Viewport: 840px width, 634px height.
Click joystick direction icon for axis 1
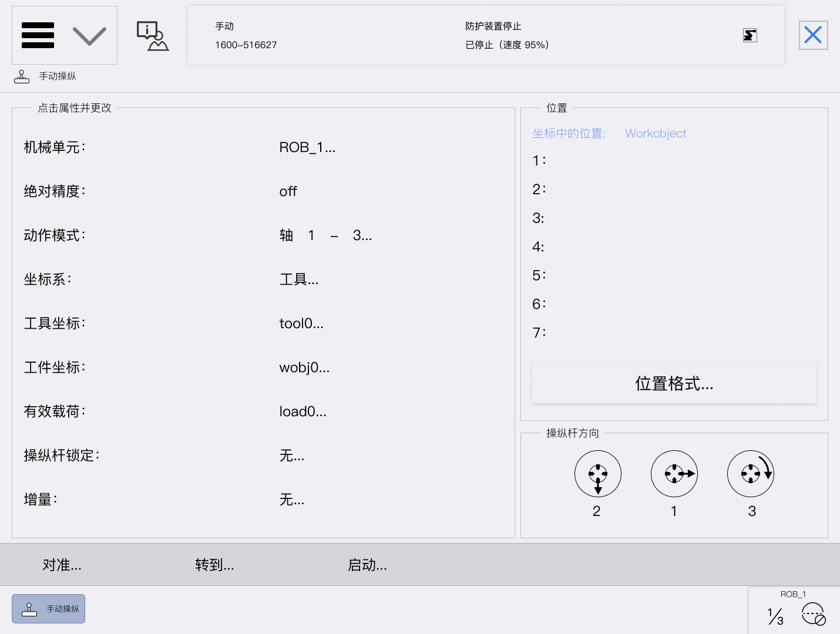pos(674,474)
